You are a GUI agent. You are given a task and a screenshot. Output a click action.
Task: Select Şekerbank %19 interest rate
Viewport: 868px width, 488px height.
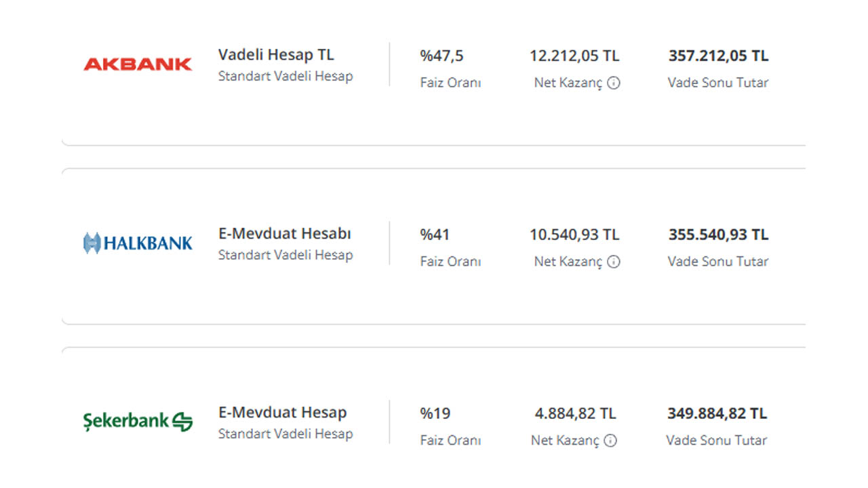click(435, 413)
